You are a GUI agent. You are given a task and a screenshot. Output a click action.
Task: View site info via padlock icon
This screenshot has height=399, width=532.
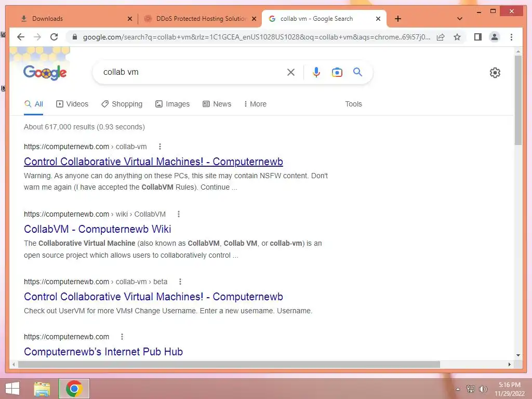[75, 37]
